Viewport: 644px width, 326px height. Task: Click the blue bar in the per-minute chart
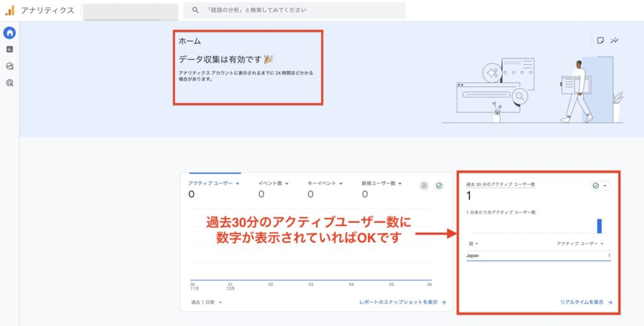click(x=599, y=226)
